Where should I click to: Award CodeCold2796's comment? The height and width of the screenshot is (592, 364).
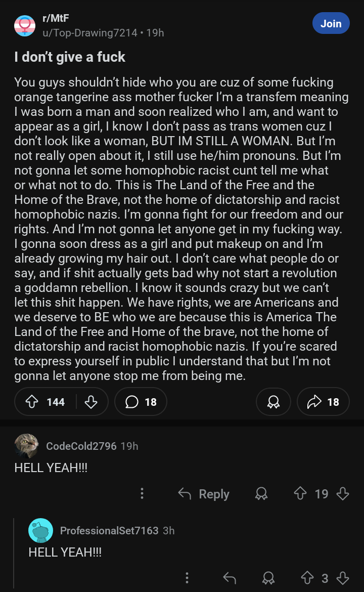[x=261, y=494]
